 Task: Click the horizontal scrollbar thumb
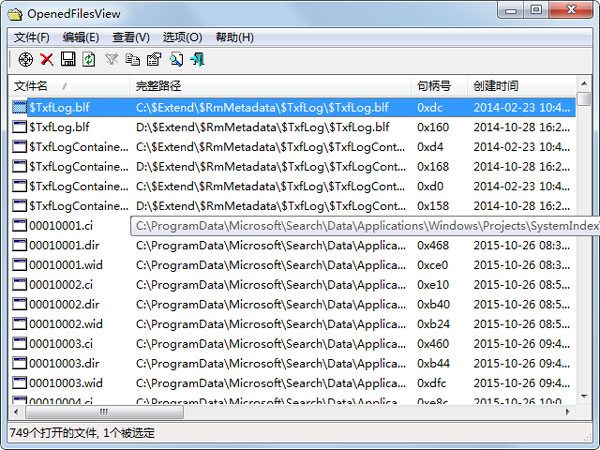104,412
